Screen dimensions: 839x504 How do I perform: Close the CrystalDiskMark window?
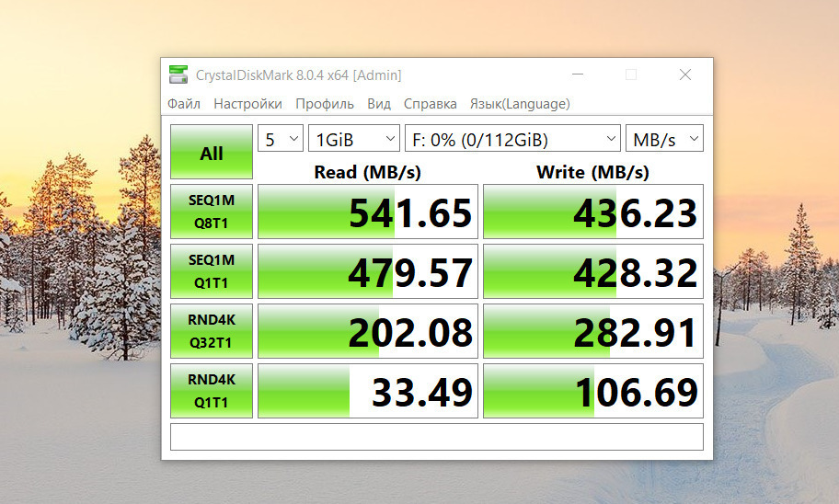[684, 74]
